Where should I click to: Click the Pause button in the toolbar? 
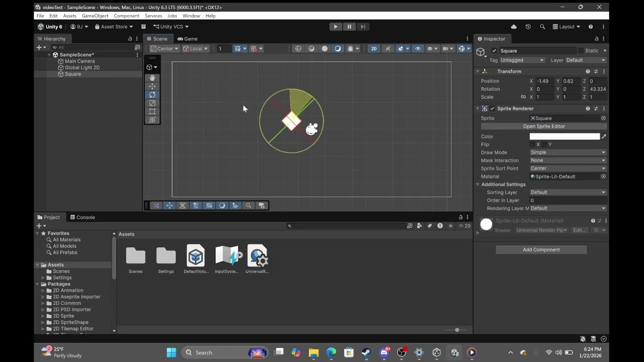(x=349, y=27)
